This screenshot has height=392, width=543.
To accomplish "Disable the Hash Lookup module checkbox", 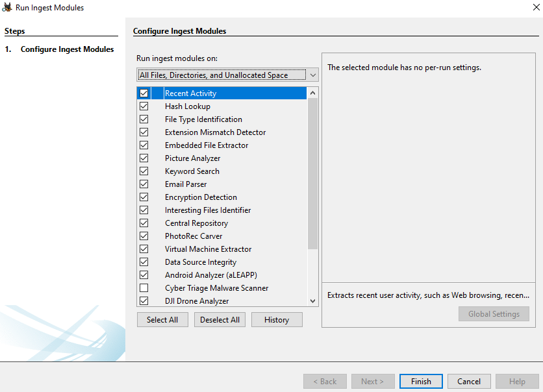I will tap(144, 106).
